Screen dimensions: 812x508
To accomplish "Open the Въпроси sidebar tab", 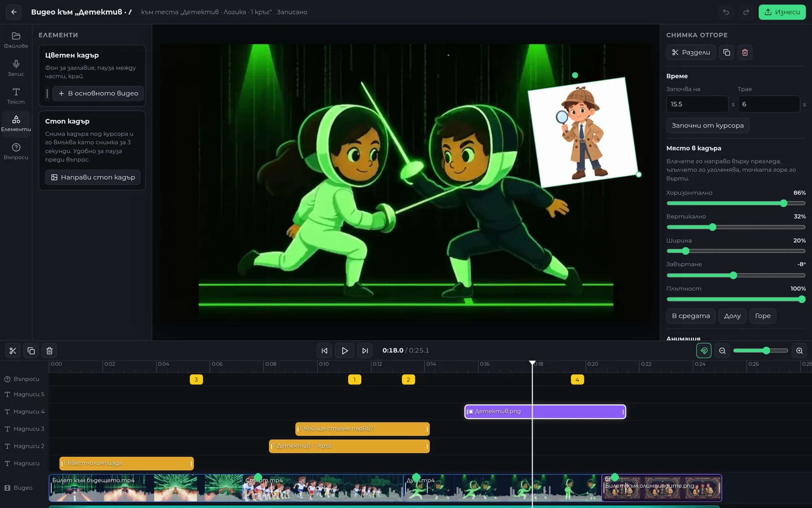I will 16,152.
